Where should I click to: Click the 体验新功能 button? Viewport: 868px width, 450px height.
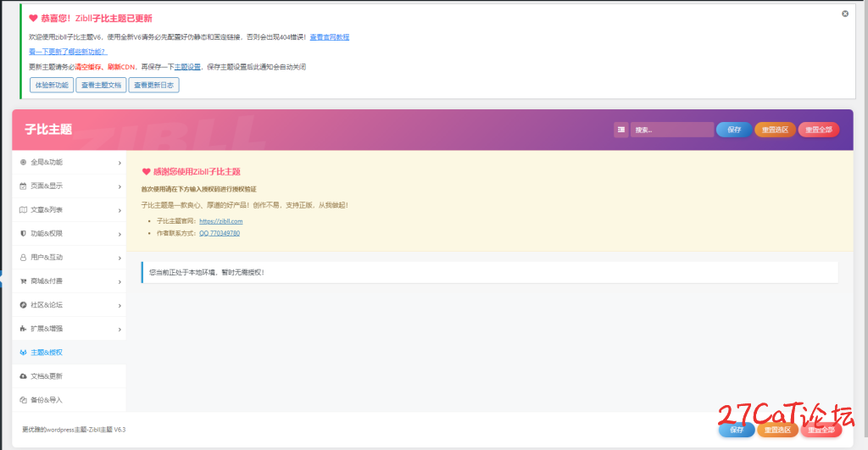coord(52,86)
